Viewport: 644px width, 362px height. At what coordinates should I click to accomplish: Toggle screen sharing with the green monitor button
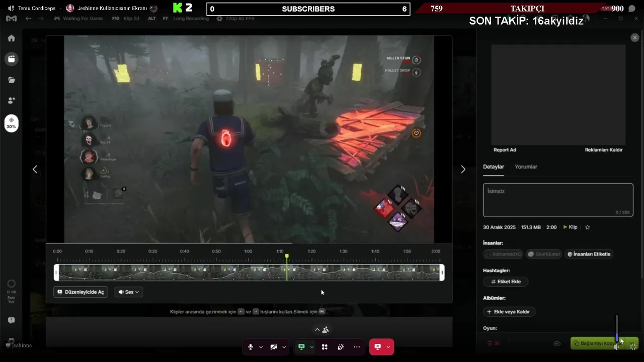pos(301,347)
